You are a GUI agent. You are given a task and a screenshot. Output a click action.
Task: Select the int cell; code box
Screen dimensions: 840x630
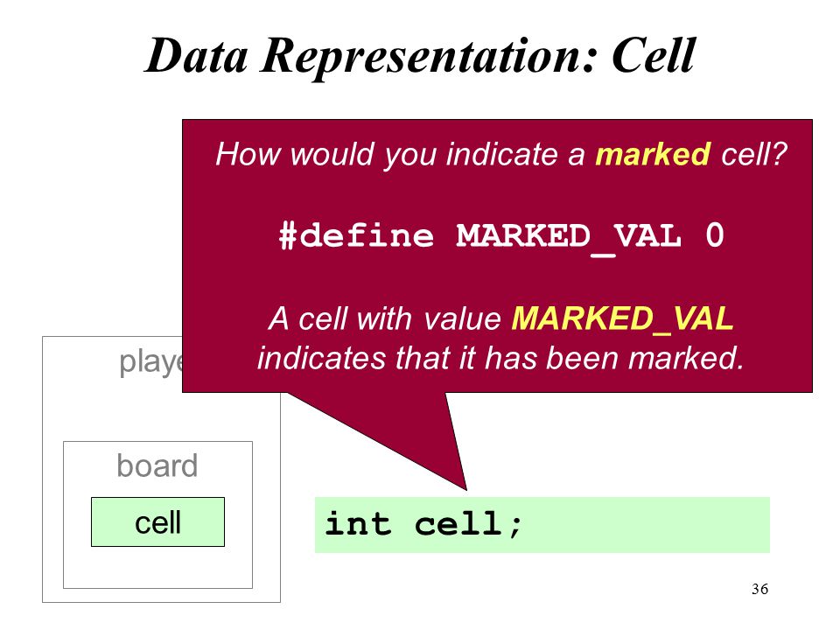[542, 524]
